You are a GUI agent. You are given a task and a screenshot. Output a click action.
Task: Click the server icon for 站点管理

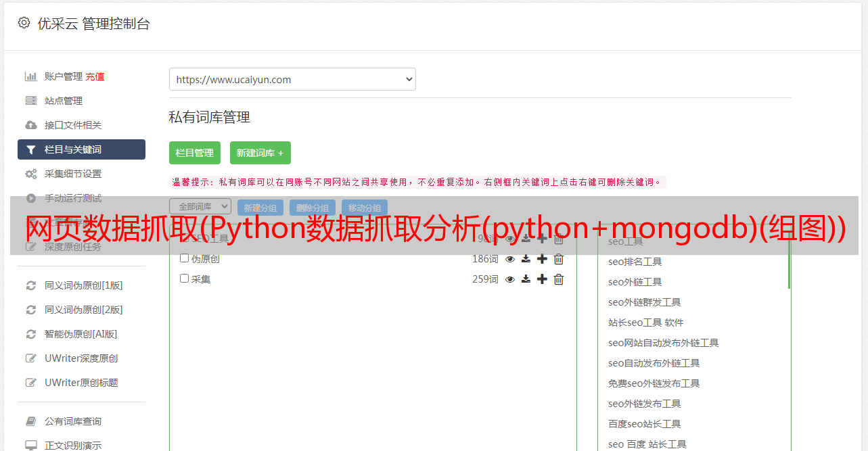click(x=30, y=101)
